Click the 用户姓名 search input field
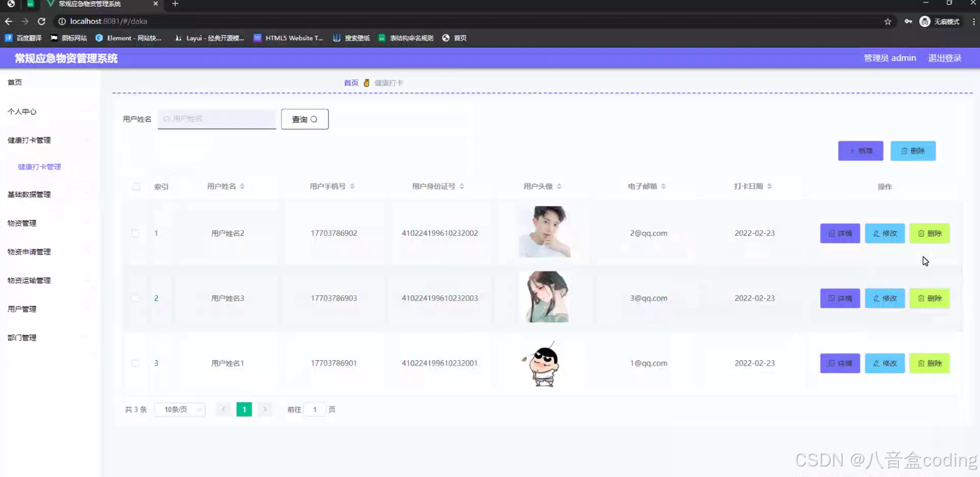Viewport: 980px width, 477px height. pos(217,119)
